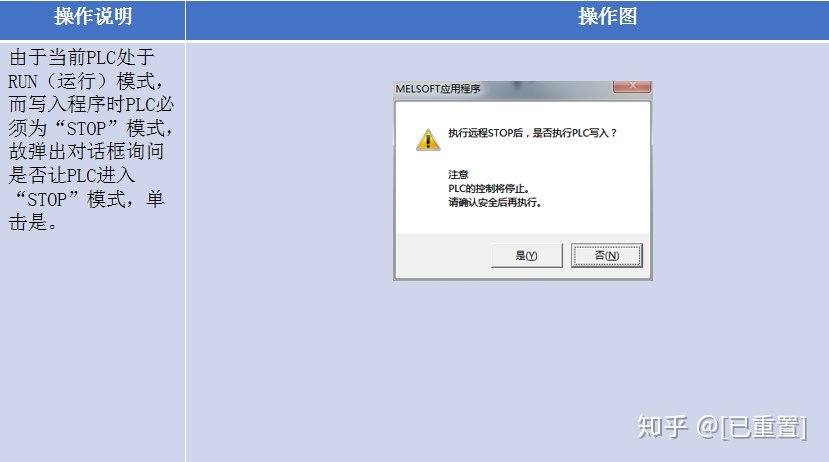Screen dimensions: 829x462
Task: Select the 操作图 column header
Action: (607, 17)
